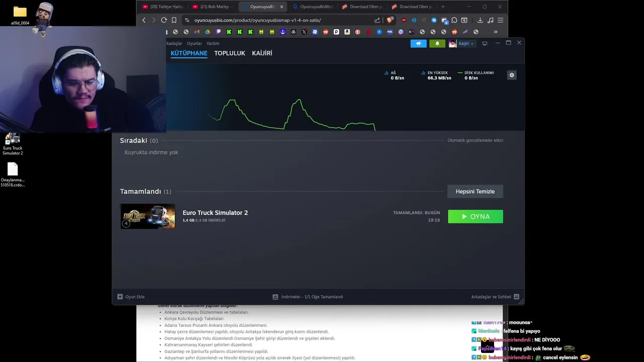This screenshot has width=644, height=362.
Task: Open the TOPLULUK tab in Steam
Action: (229, 53)
